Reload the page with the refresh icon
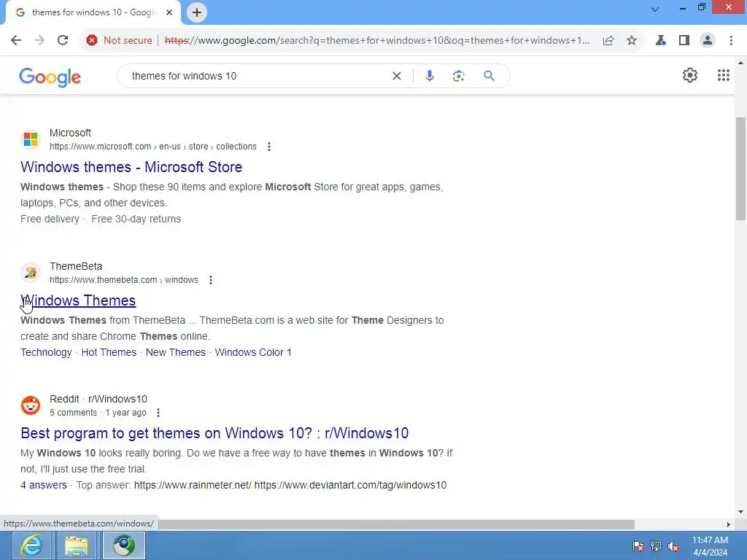Image resolution: width=747 pixels, height=560 pixels. [x=63, y=41]
